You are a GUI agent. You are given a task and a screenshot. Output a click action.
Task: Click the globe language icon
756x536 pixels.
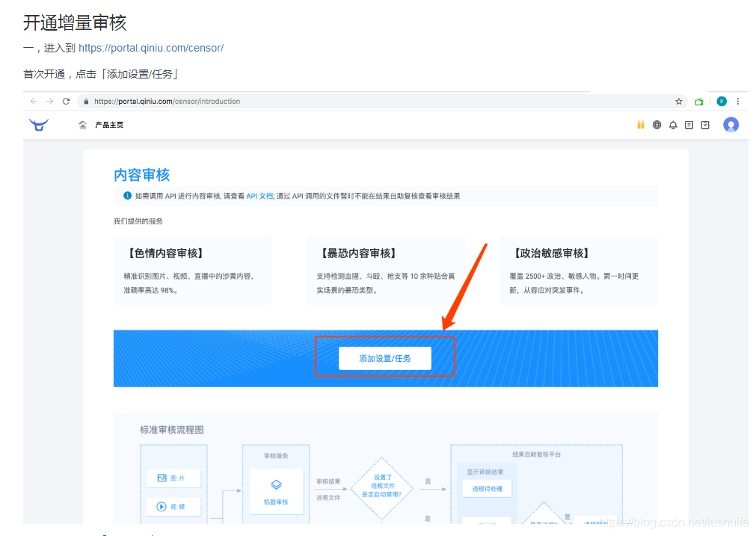pos(657,125)
